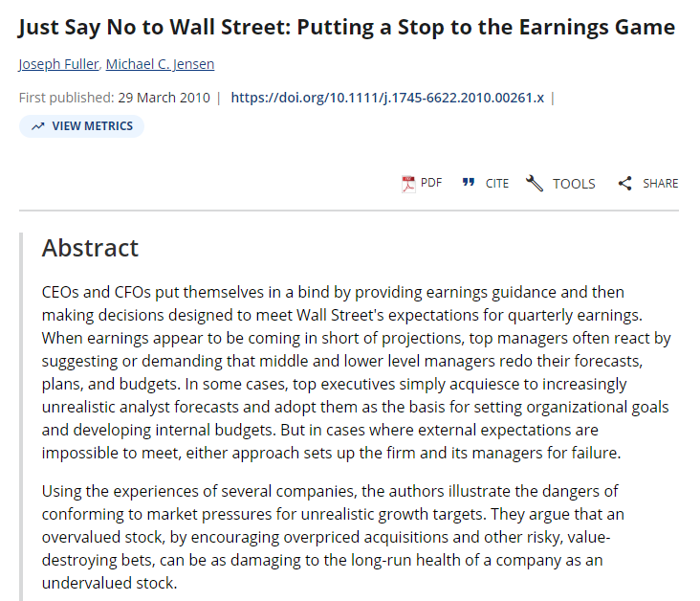Click the trending arrow metrics icon
700x601 pixels.
pyautogui.click(x=38, y=126)
